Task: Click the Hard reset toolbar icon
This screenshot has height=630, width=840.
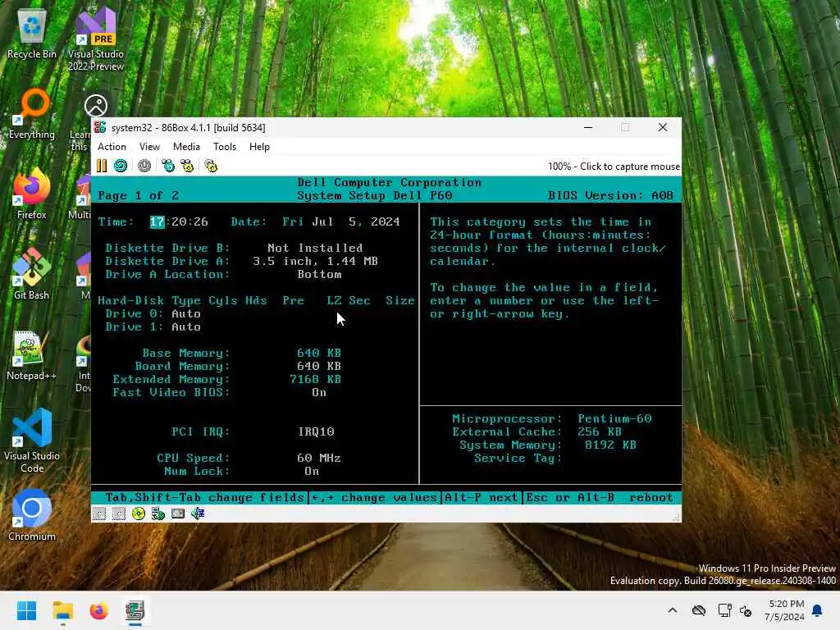Action: (121, 166)
